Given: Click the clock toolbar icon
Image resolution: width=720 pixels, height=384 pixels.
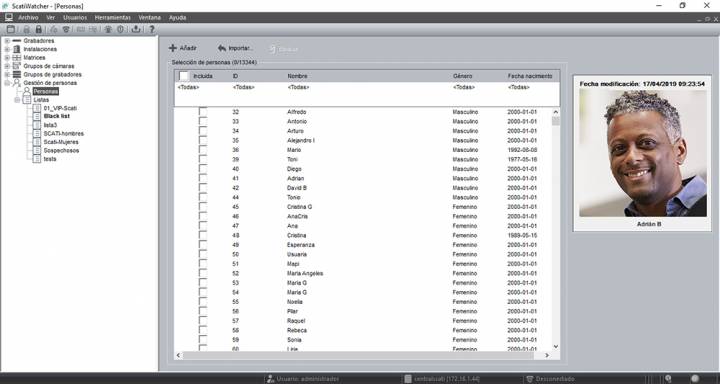Looking at the screenshot, I should (120, 29).
